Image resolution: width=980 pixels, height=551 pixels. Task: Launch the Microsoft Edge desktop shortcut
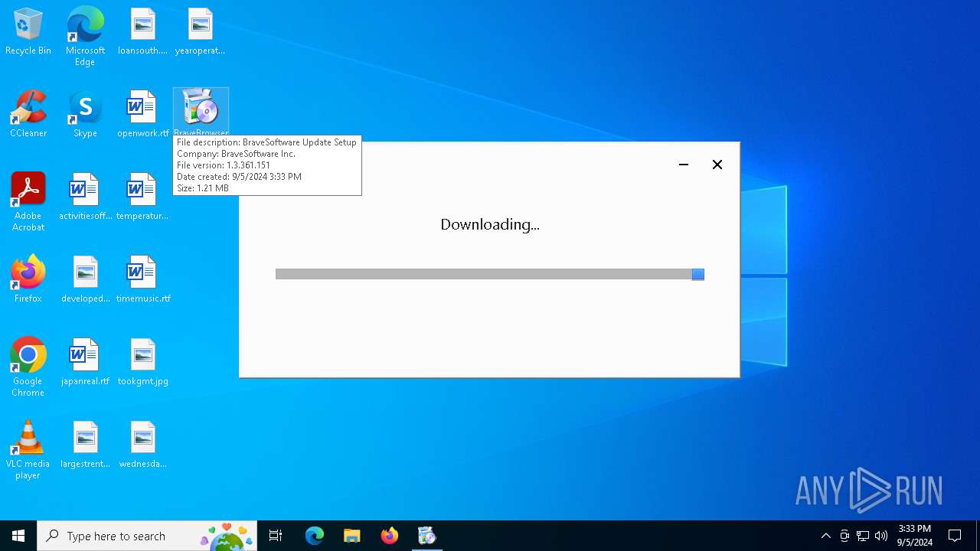(x=85, y=37)
